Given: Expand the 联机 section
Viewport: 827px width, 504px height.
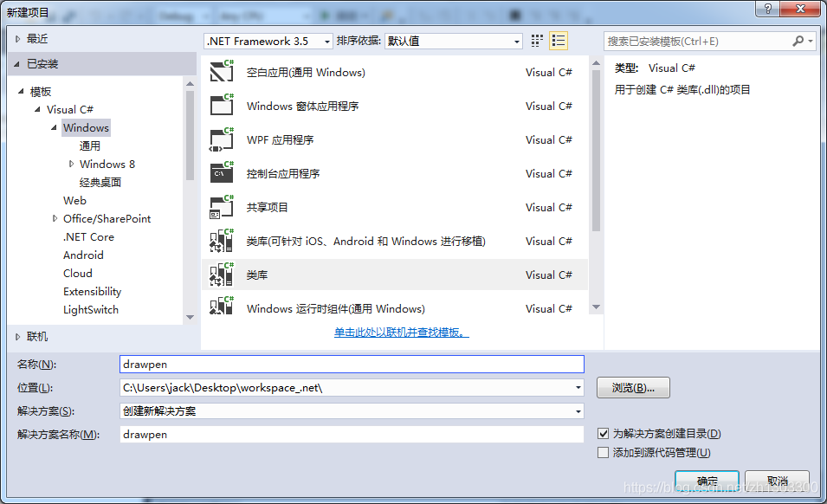Looking at the screenshot, I should pyautogui.click(x=17, y=336).
